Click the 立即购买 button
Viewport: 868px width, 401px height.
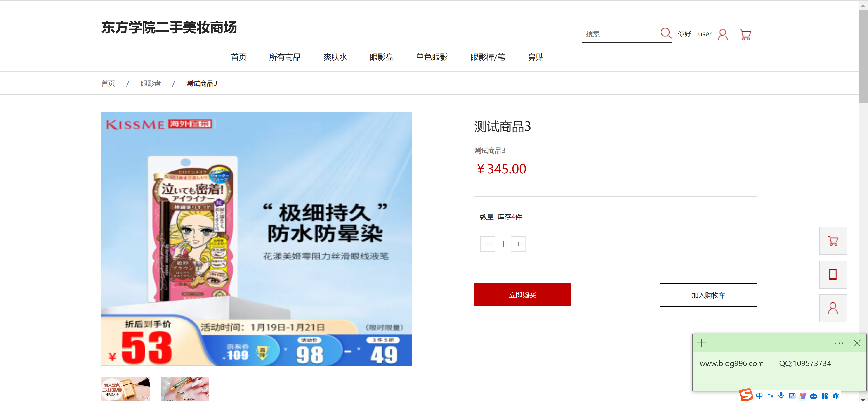point(522,295)
